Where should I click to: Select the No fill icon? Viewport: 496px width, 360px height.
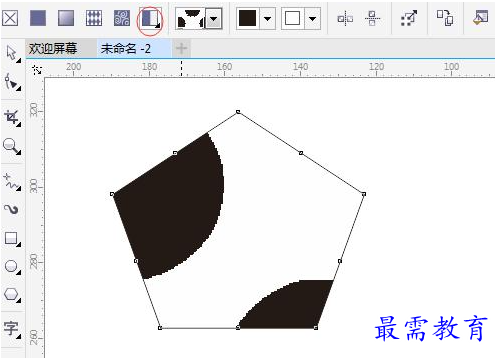tap(10, 18)
